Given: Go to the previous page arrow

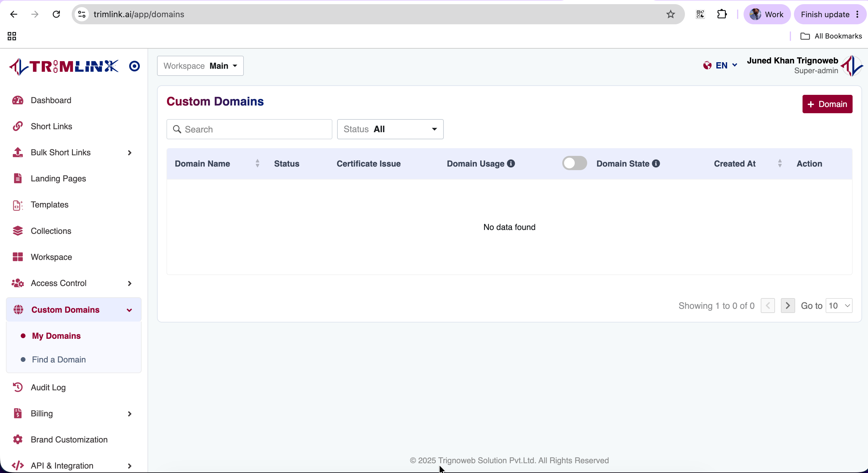Looking at the screenshot, I should click(x=768, y=306).
